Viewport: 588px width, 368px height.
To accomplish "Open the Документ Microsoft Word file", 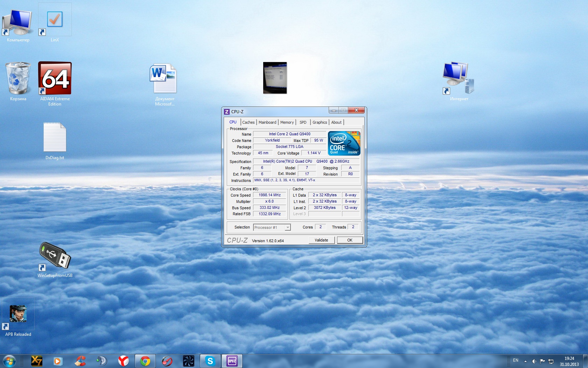I will [164, 84].
